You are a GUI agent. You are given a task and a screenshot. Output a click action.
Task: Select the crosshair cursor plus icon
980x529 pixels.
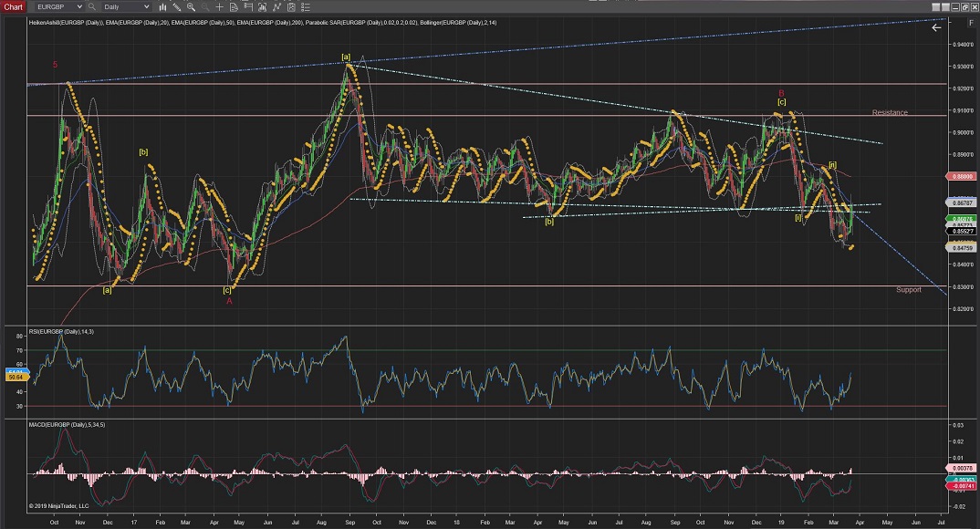[x=219, y=7]
